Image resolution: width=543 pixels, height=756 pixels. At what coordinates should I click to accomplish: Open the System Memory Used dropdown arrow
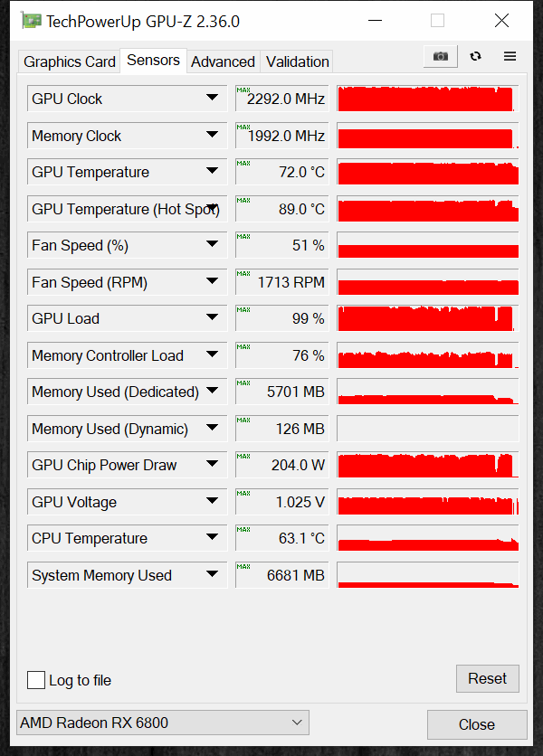pos(212,573)
